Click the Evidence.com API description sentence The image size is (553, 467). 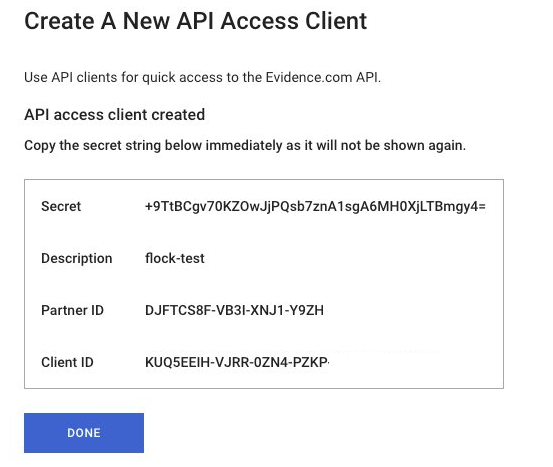click(x=202, y=77)
